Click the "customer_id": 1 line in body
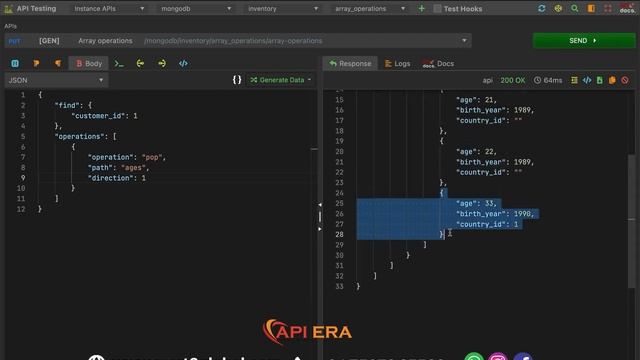The width and height of the screenshot is (640, 360). click(104, 116)
